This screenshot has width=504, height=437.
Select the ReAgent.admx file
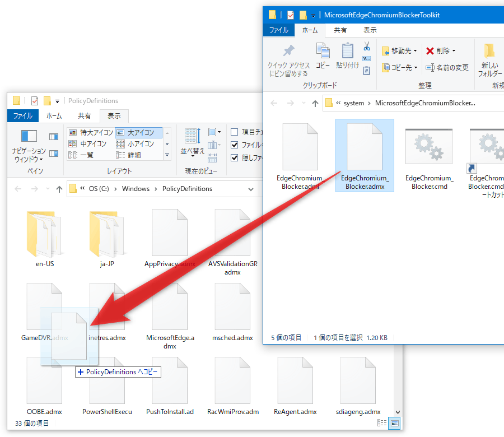295,386
